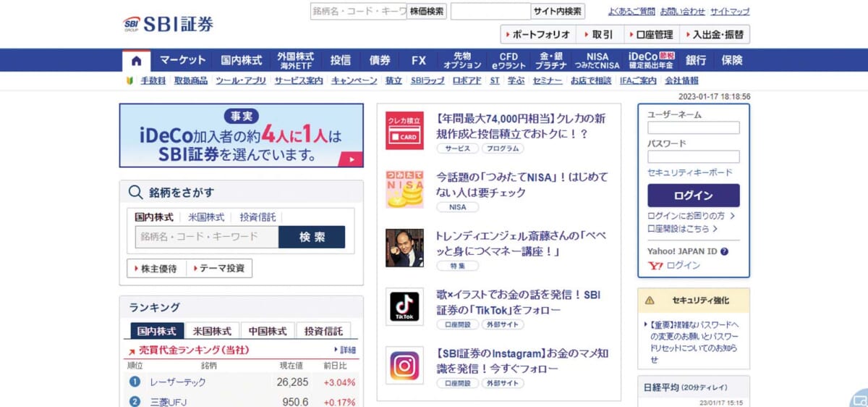Click rank 1 badge for レーザーテック
Screen dimensions: 868x407
pyautogui.click(x=135, y=382)
